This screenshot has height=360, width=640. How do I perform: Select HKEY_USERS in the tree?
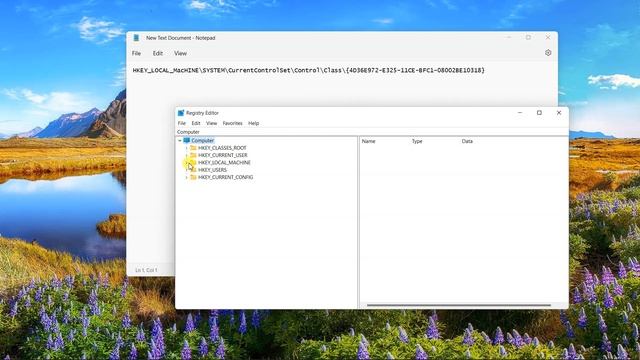tap(212, 170)
